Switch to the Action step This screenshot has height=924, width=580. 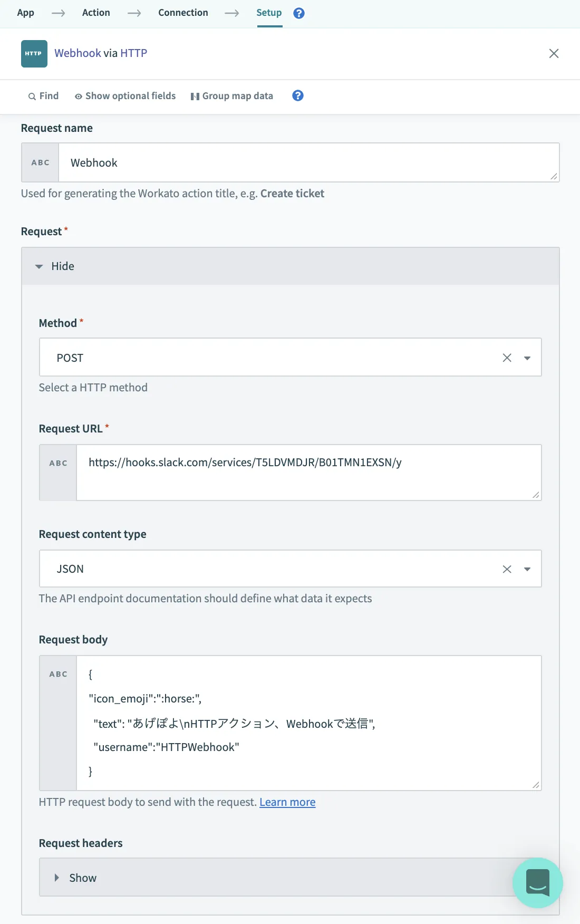(x=96, y=13)
